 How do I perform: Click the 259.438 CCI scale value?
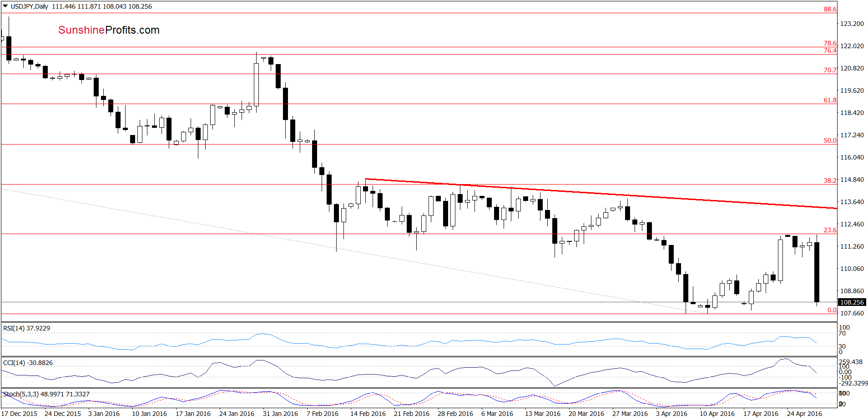click(851, 362)
